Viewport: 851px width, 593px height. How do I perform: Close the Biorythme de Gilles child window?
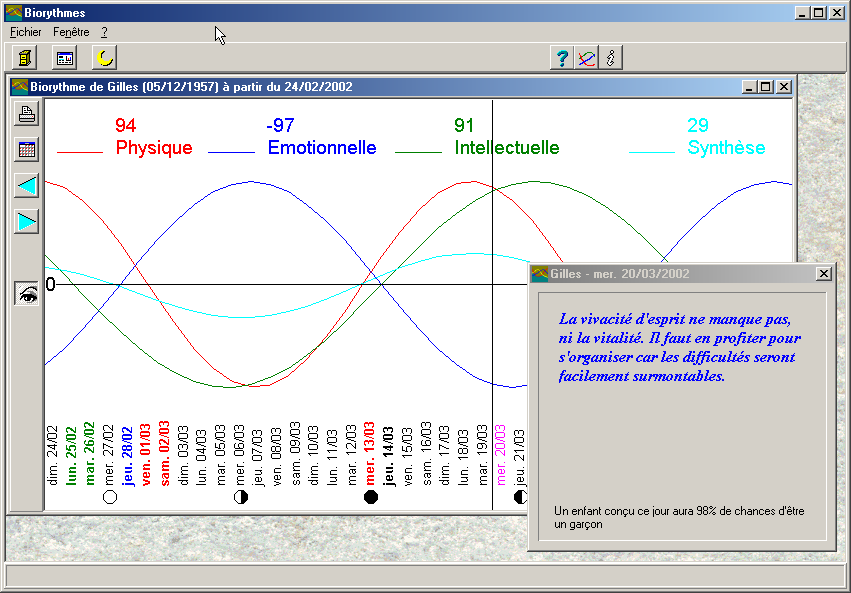[x=784, y=87]
